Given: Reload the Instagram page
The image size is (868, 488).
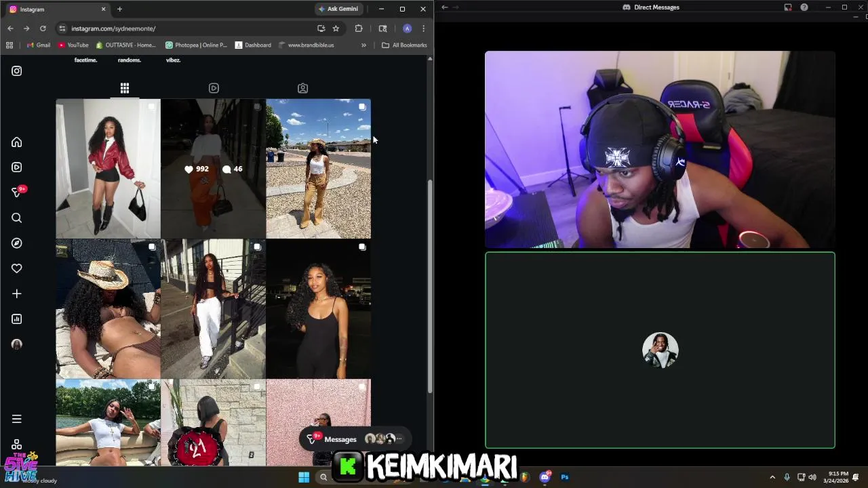Looking at the screenshot, I should (43, 28).
